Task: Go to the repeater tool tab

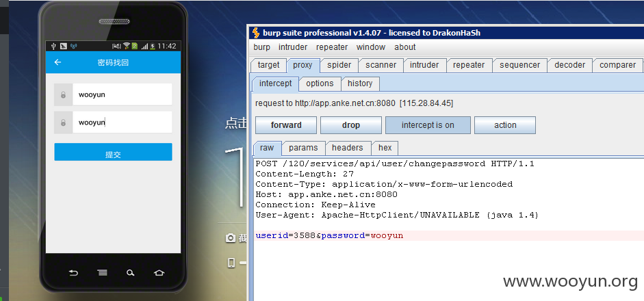Action: click(469, 65)
